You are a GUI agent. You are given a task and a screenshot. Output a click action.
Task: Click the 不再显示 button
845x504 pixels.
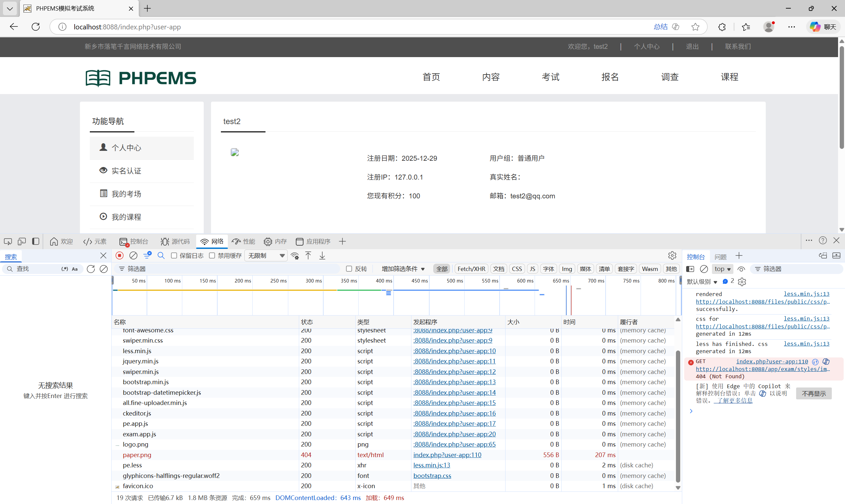coord(813,393)
